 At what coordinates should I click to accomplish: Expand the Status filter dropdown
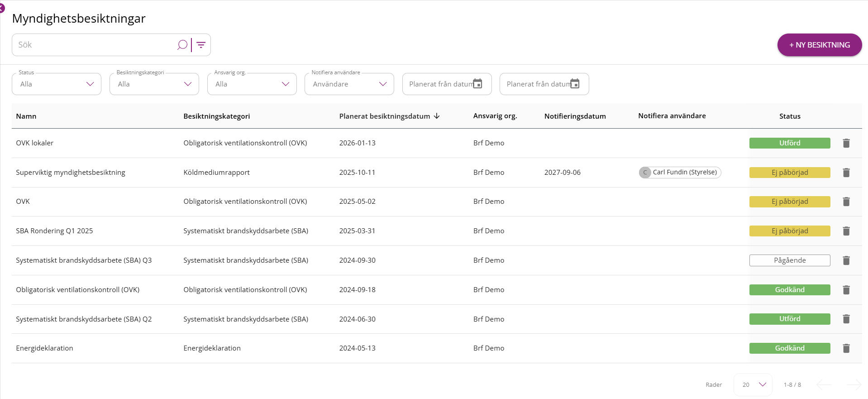click(57, 84)
